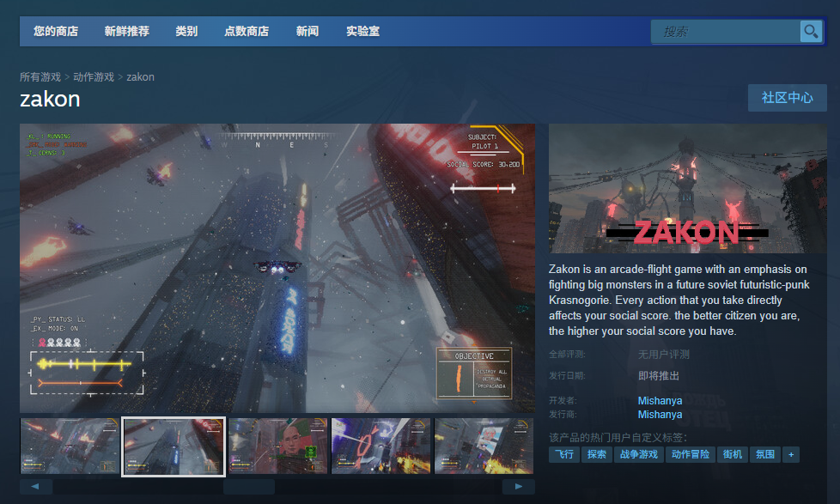Click the ZAKON header capsule image
Viewport: 840px width, 504px height.
click(688, 189)
